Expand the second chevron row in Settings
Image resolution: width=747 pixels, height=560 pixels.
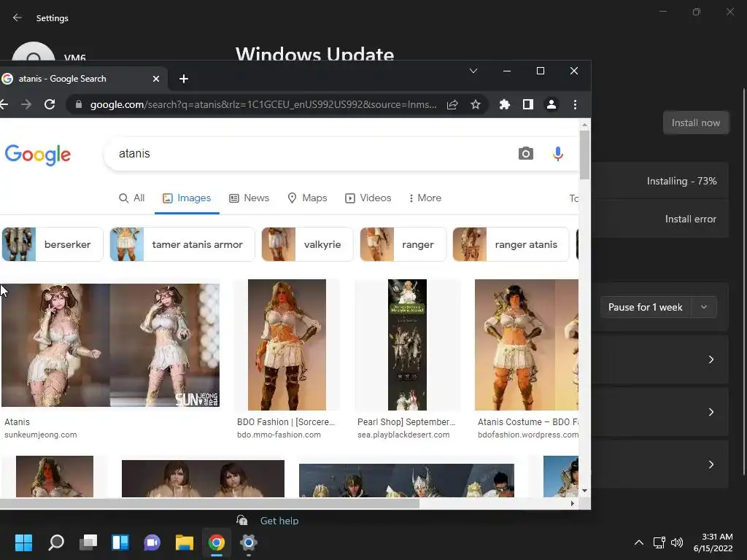coord(711,412)
